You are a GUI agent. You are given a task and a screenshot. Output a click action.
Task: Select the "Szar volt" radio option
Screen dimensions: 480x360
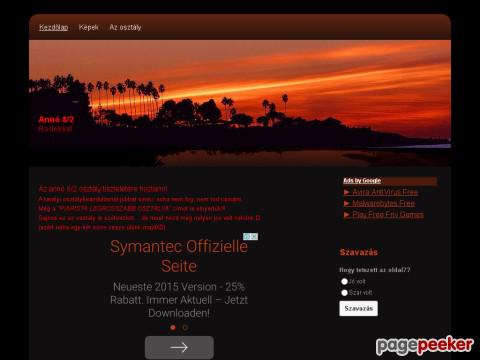coord(344,293)
